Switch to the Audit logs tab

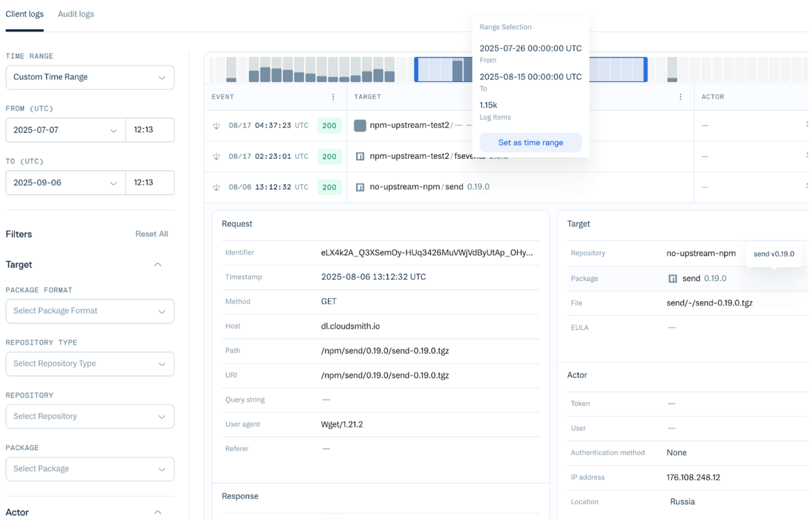pyautogui.click(x=76, y=14)
